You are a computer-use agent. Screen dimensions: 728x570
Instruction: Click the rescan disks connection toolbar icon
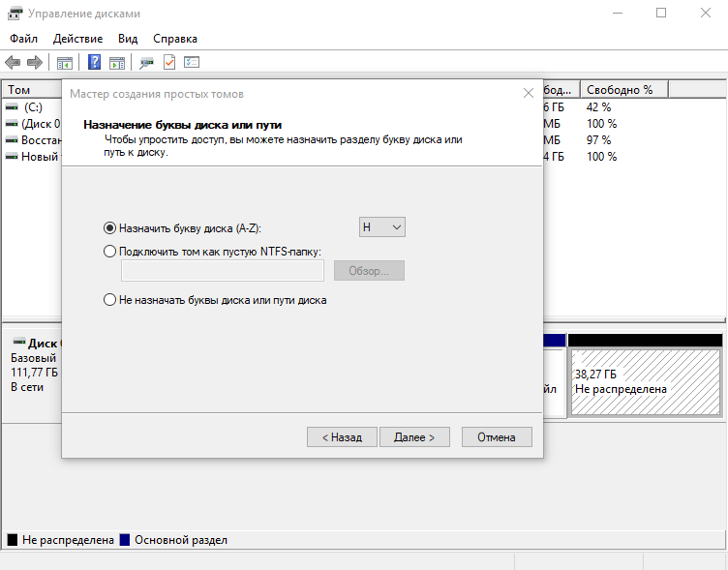pos(147,63)
